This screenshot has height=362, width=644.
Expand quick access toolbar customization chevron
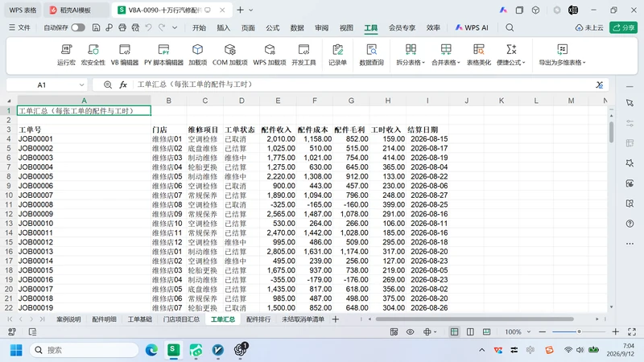175,27
